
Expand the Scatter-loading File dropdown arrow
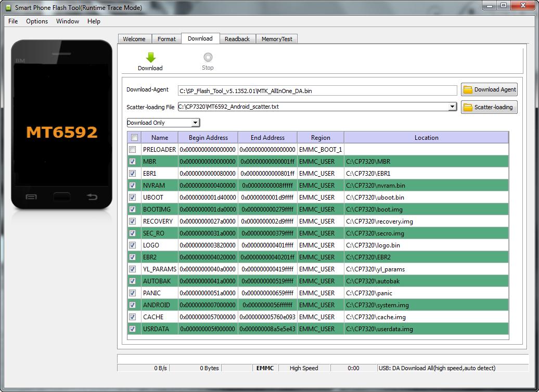453,107
